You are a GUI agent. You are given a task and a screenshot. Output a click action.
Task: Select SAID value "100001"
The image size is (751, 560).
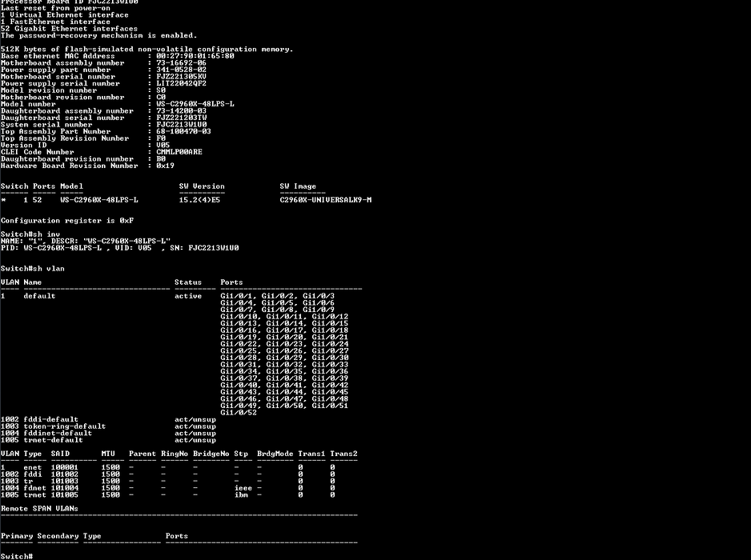pos(65,468)
